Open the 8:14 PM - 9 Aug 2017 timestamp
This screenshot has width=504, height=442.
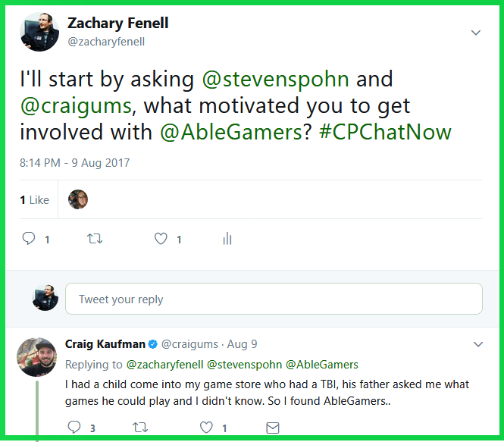coord(75,163)
